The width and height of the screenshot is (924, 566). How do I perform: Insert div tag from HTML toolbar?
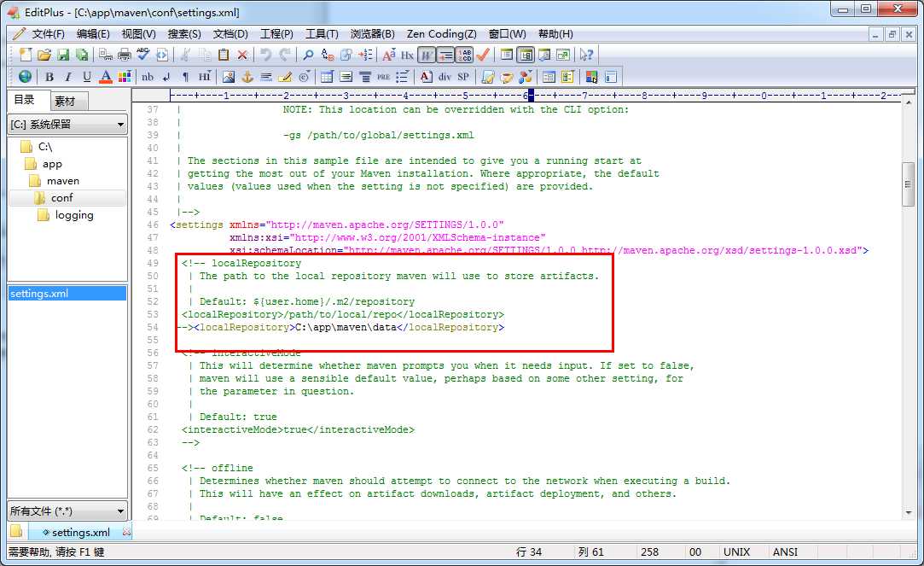(445, 77)
